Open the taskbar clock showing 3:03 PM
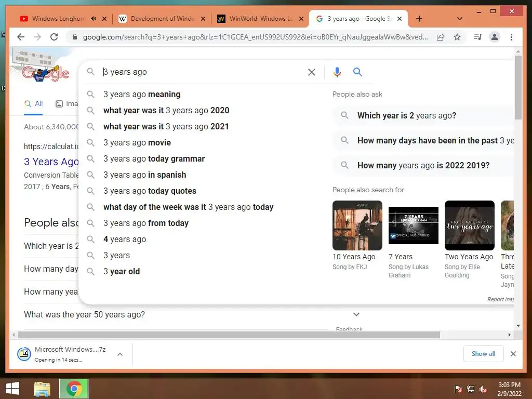The image size is (532, 399). [x=509, y=389]
